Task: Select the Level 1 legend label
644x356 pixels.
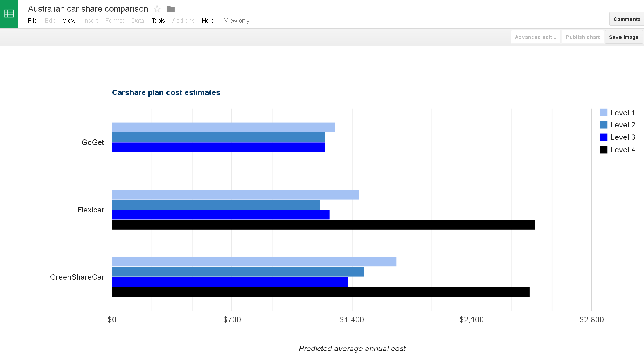Action: (x=623, y=113)
